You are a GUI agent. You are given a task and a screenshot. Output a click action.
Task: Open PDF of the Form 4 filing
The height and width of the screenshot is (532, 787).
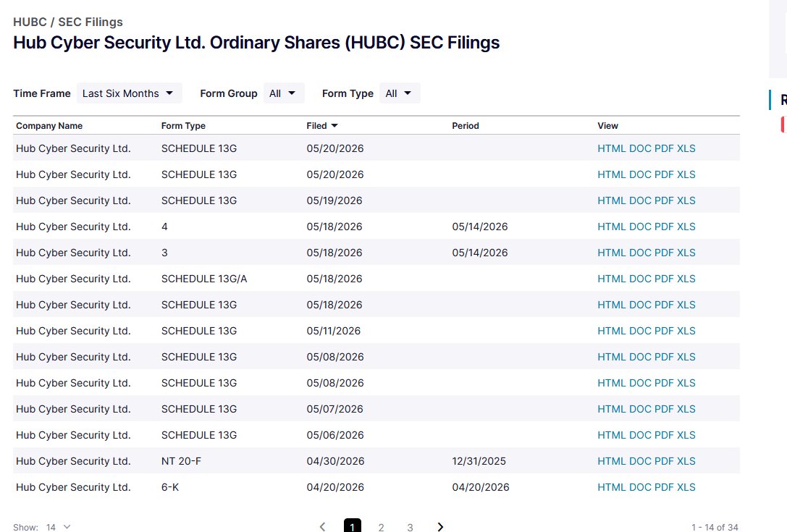point(664,227)
